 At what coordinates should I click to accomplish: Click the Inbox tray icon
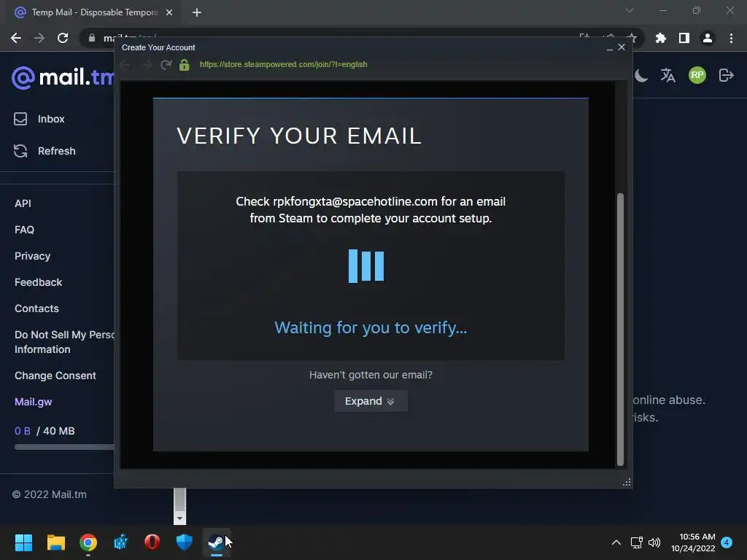coord(20,119)
